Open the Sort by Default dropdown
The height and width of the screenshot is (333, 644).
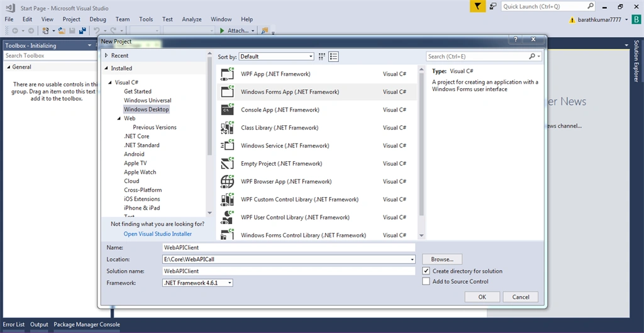tap(277, 57)
